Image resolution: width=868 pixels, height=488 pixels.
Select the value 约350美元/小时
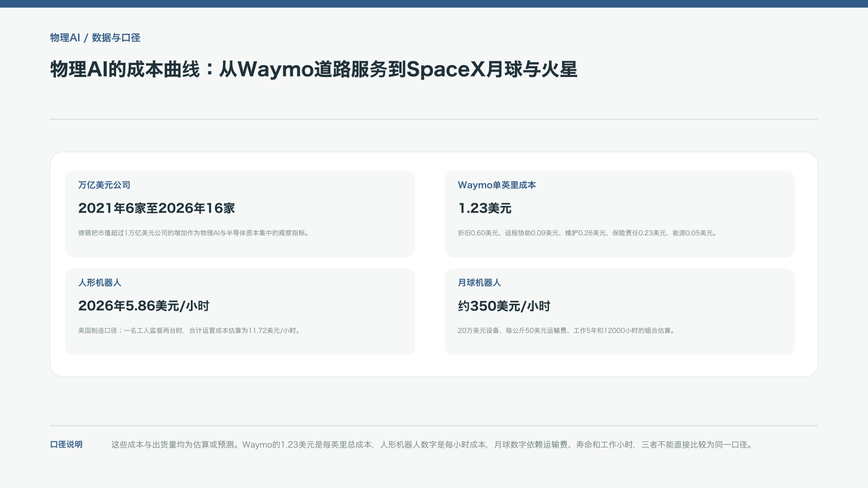pyautogui.click(x=504, y=306)
